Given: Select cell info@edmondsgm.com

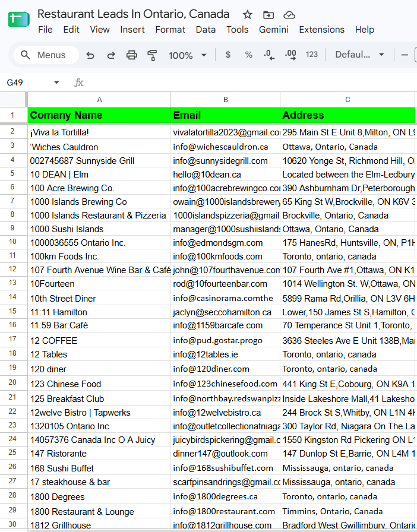Looking at the screenshot, I should coord(226,243).
